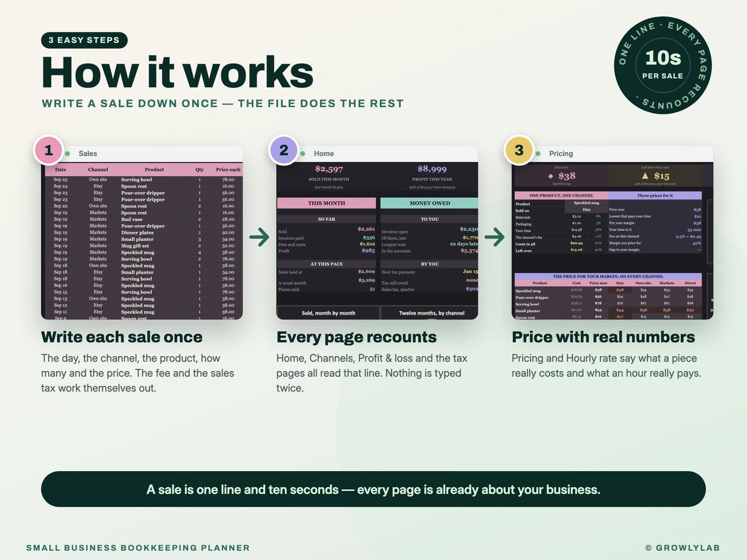Image resolution: width=747 pixels, height=560 pixels.
Task: Click the '$1,612' fees and costs value
Action: coord(367,244)
